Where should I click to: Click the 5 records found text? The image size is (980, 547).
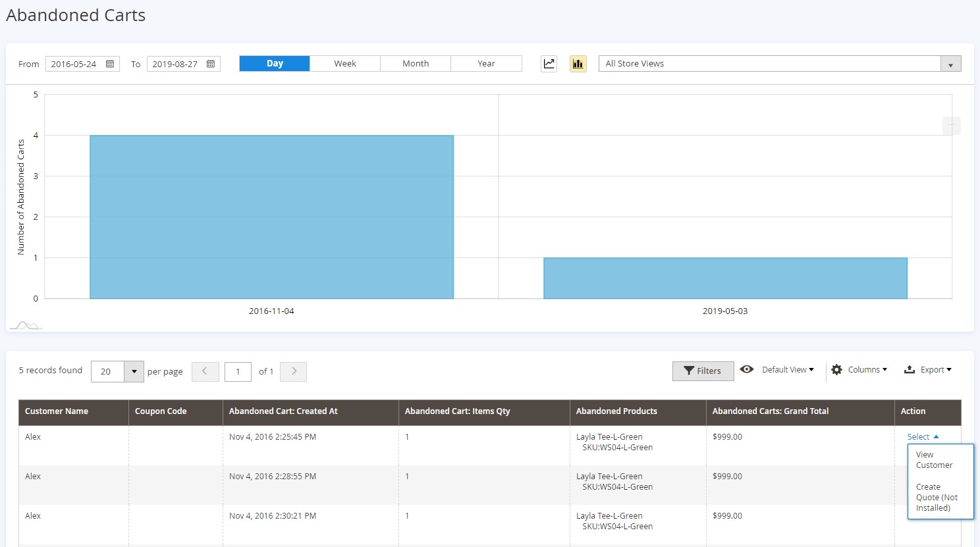click(51, 370)
